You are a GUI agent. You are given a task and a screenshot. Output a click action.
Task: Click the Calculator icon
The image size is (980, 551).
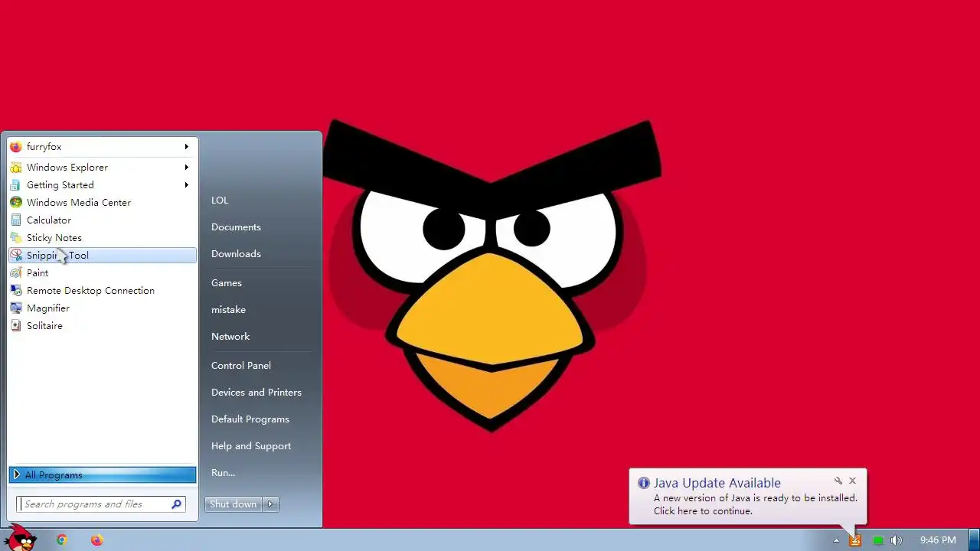[x=16, y=220]
